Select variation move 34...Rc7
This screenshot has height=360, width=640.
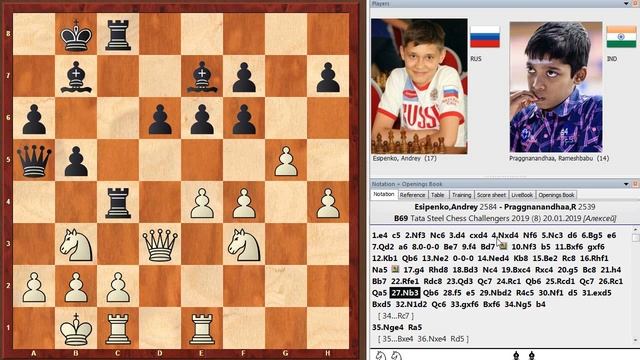(396, 316)
